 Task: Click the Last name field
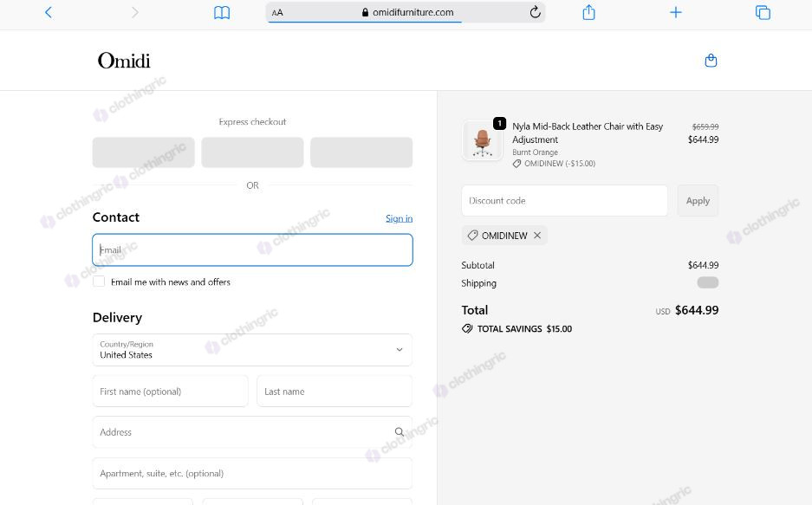pyautogui.click(x=335, y=392)
